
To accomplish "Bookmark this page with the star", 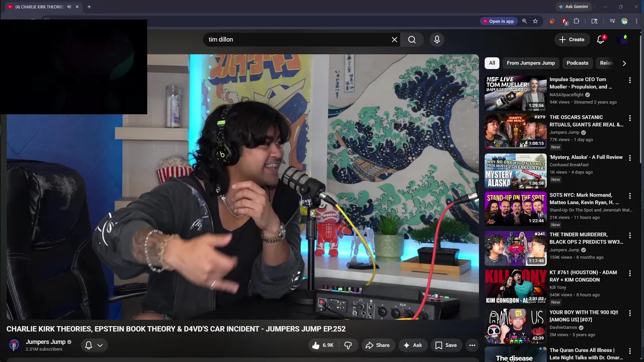I will (x=535, y=21).
